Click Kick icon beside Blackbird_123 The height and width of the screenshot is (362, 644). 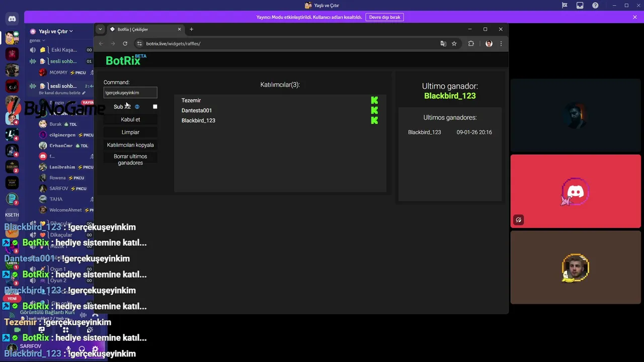[374, 121]
